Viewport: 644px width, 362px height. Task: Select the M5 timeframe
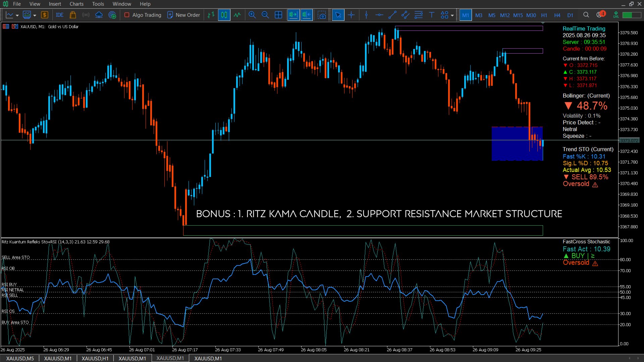[492, 15]
